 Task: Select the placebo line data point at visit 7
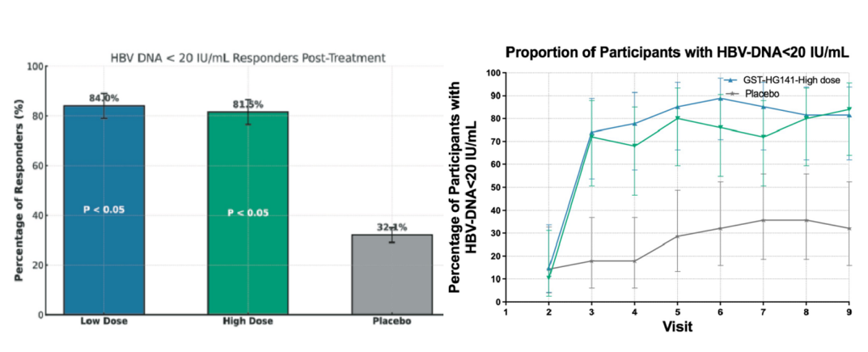763,220
